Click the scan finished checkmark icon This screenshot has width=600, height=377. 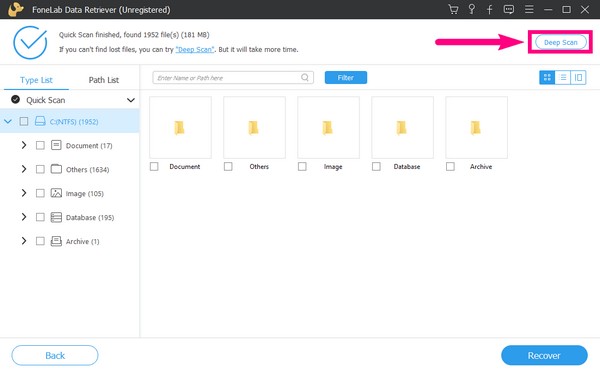(x=30, y=42)
